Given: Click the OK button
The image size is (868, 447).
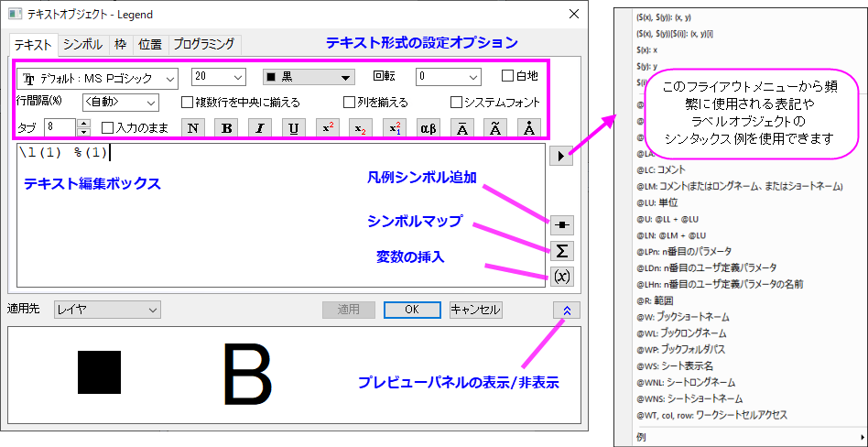Looking at the screenshot, I should pyautogui.click(x=412, y=311).
